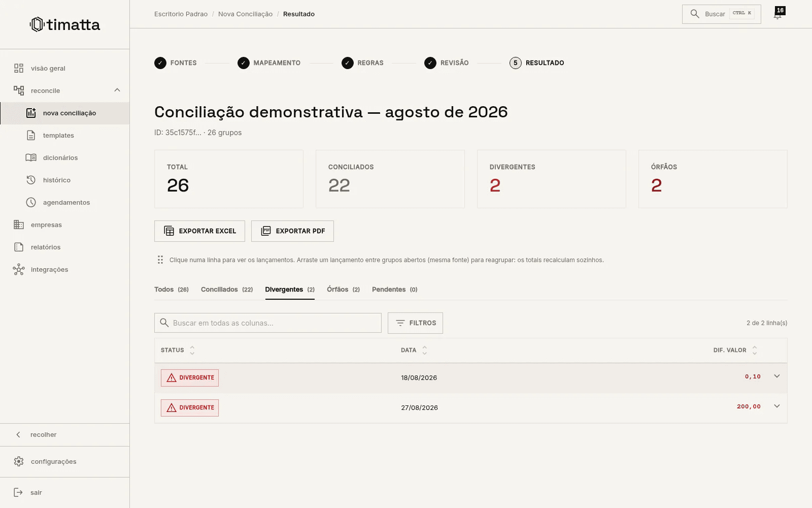The height and width of the screenshot is (508, 812).
Task: Switch to the Órfãos (2) tab
Action: pyautogui.click(x=343, y=290)
